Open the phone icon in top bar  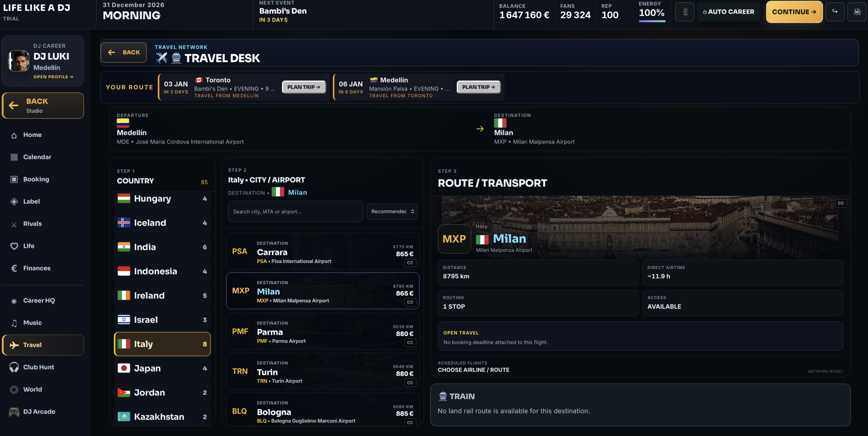click(x=685, y=12)
